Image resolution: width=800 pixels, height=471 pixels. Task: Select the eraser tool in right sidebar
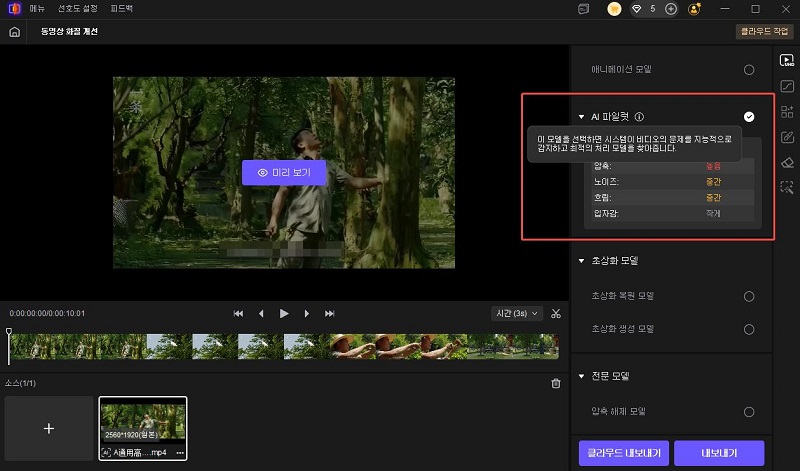tap(786, 161)
